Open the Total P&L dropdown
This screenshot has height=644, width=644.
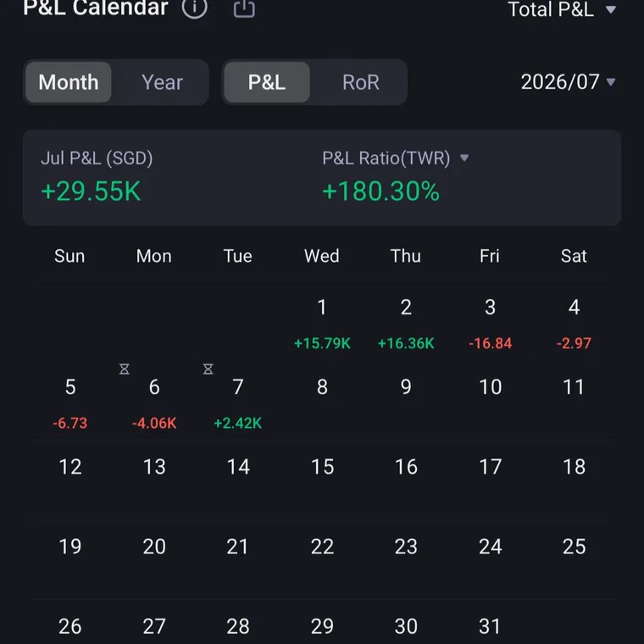(562, 9)
